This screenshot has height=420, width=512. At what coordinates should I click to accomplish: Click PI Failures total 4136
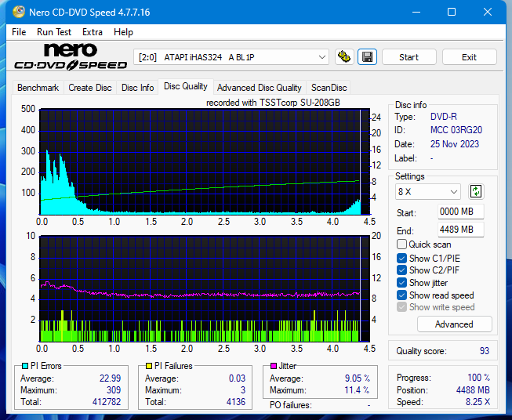tap(236, 402)
